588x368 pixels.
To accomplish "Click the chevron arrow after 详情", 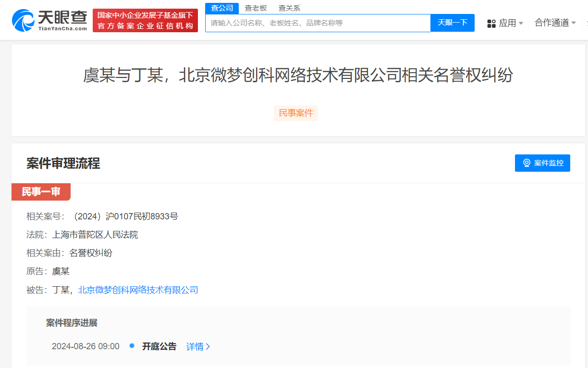I will point(208,346).
